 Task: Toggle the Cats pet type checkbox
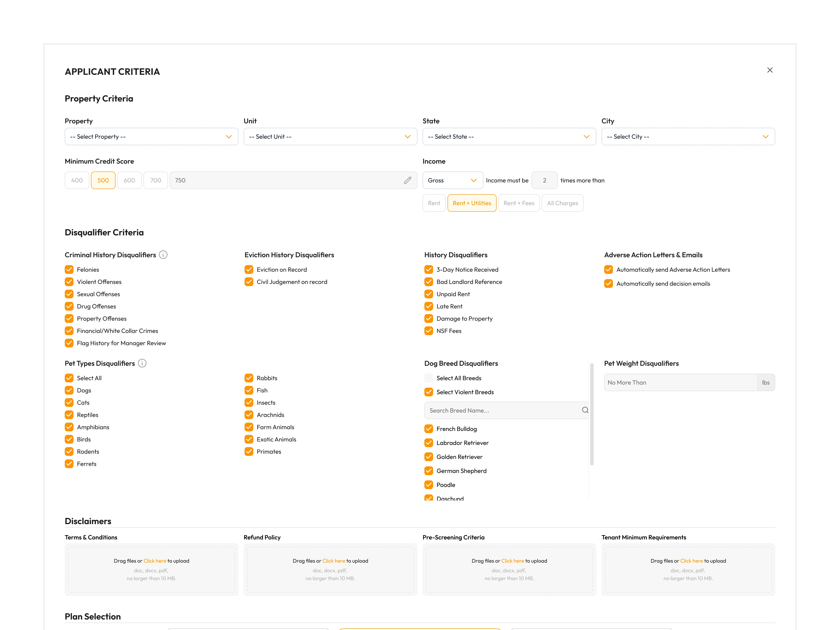[x=69, y=402]
